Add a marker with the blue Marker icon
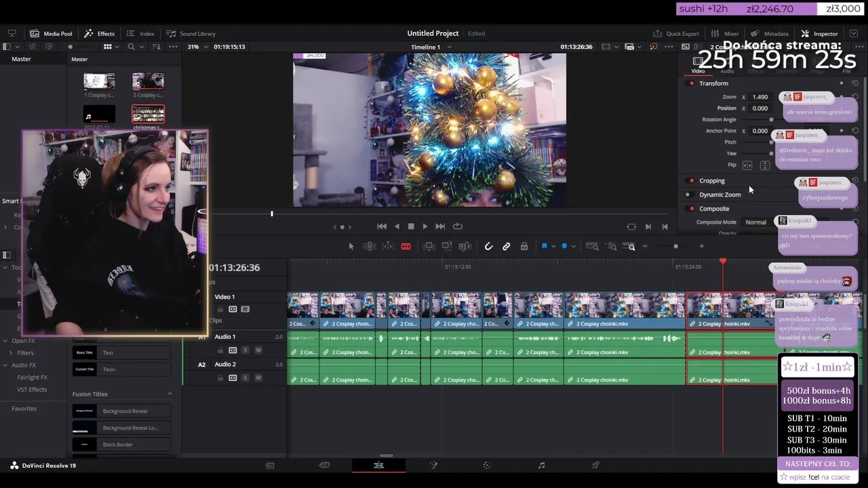 564,247
